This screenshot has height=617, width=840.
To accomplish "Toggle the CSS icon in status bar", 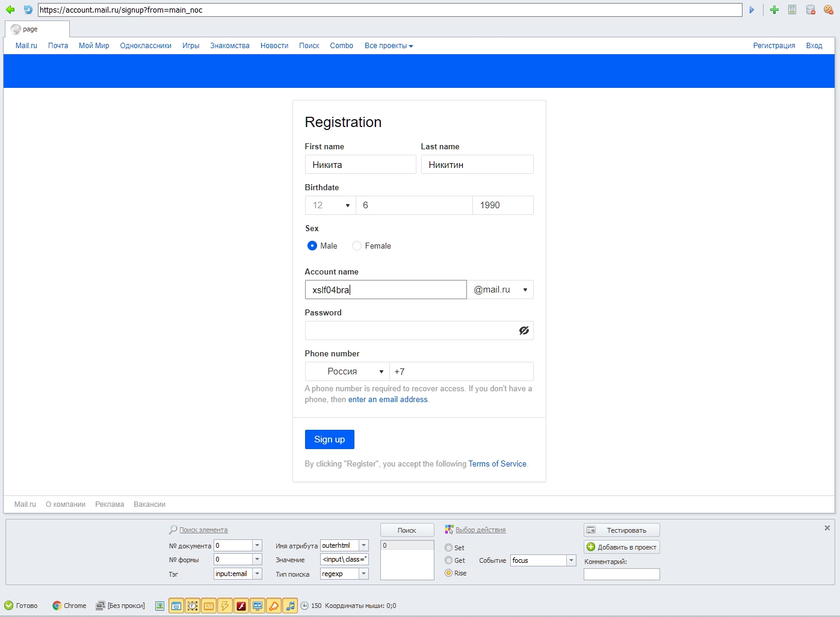I will click(209, 606).
